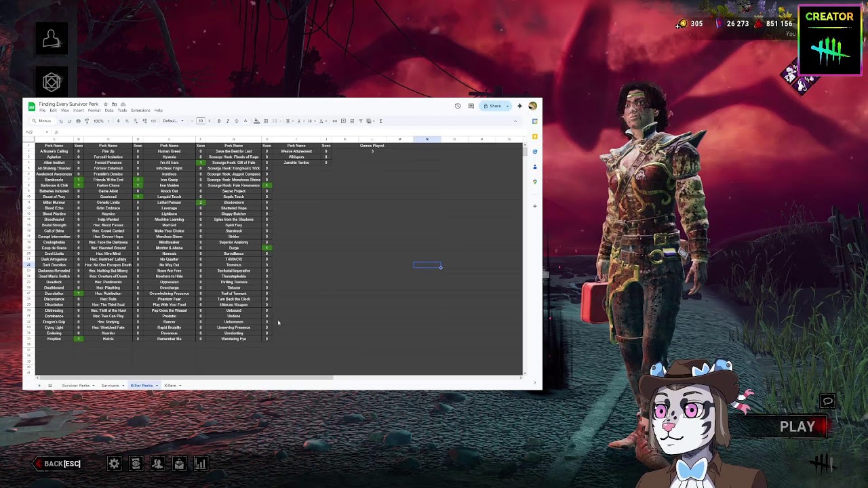Viewport: 868px width, 488px height.
Task: Undo the last spreadsheet action
Action: pos(61,121)
